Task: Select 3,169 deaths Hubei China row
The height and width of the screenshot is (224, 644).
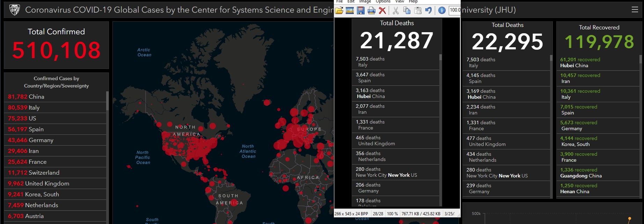Action: [506, 94]
